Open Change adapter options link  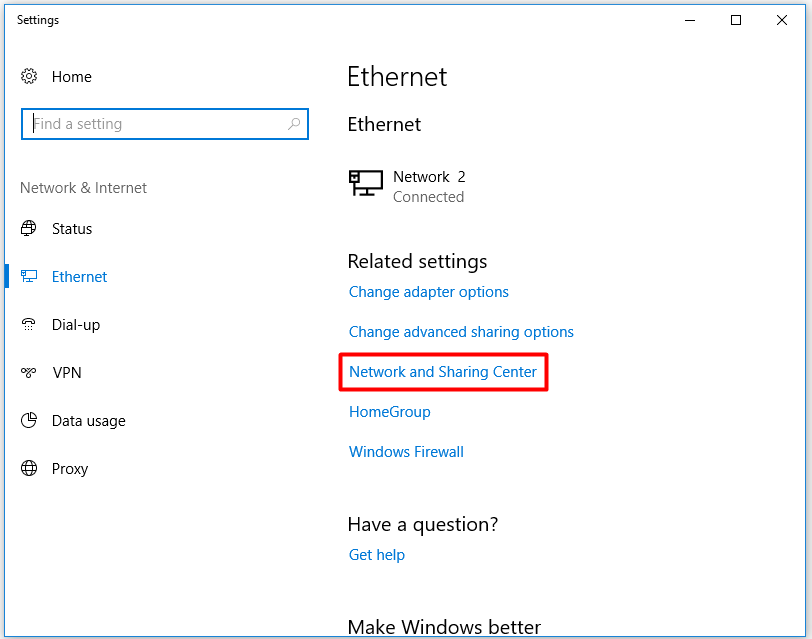tap(429, 292)
